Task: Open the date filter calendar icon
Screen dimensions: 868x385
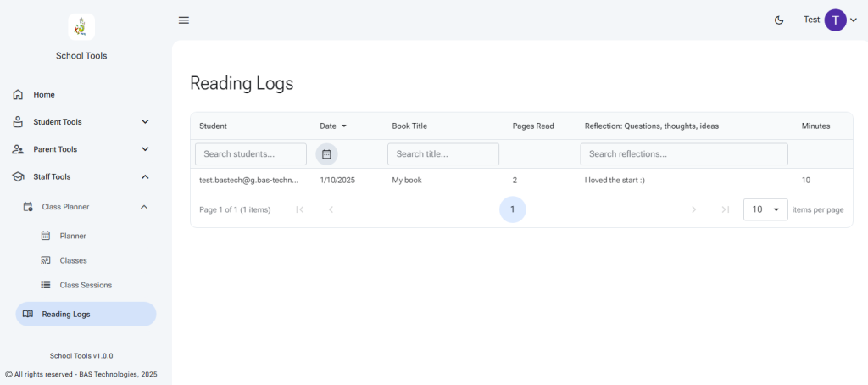Action: [326, 154]
